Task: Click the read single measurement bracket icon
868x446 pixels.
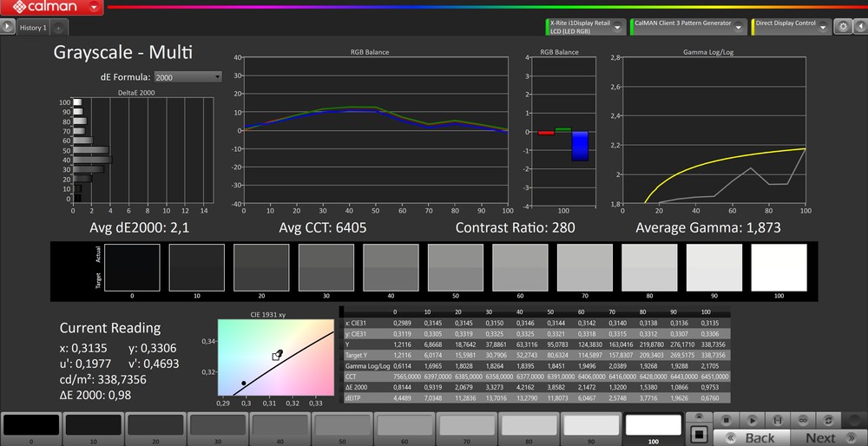Action: click(x=778, y=420)
